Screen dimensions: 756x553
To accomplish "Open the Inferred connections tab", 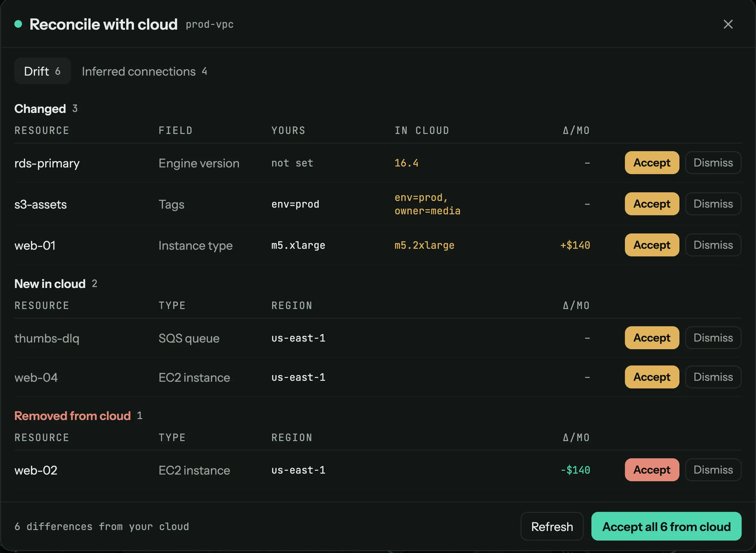I will pos(144,71).
